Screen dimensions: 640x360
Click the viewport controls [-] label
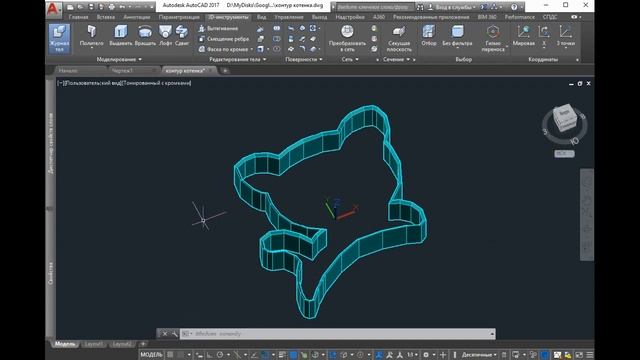60,83
